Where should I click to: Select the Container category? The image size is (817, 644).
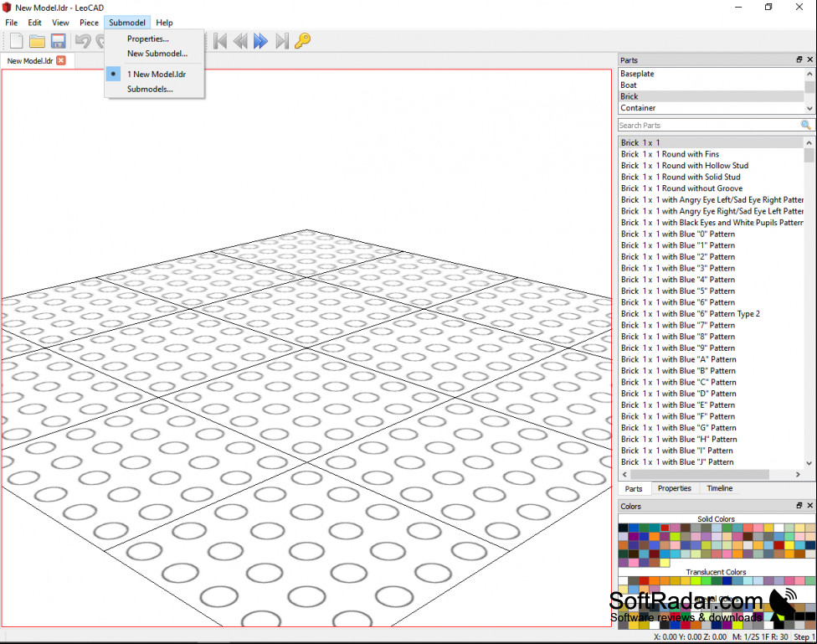coord(712,108)
